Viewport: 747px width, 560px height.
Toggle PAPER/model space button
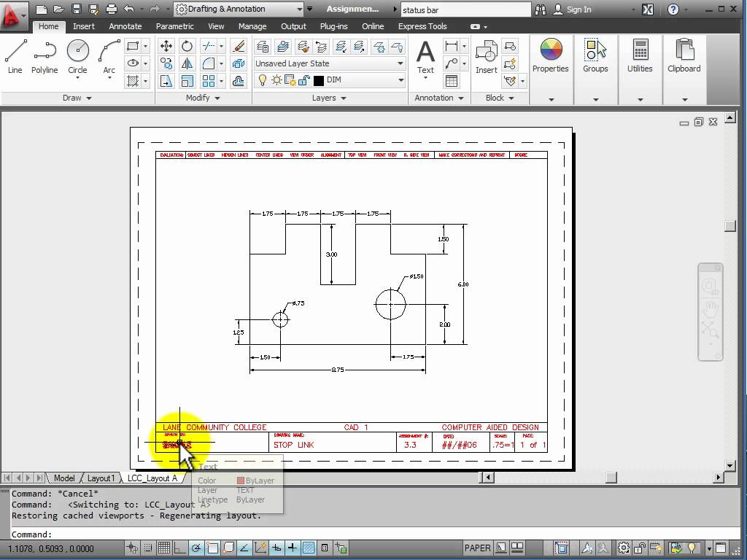click(x=477, y=548)
